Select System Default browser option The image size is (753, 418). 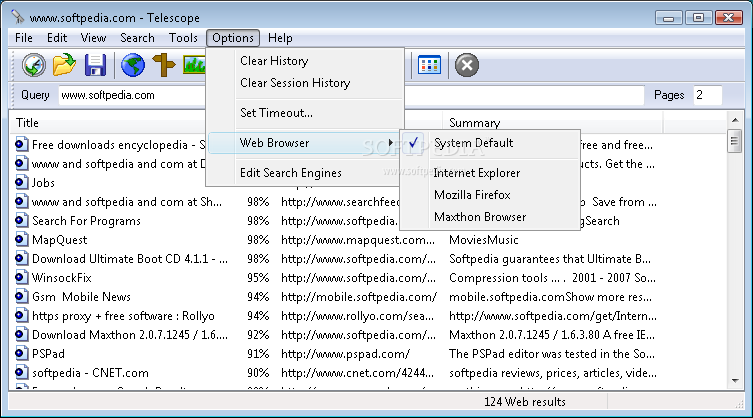[490, 143]
